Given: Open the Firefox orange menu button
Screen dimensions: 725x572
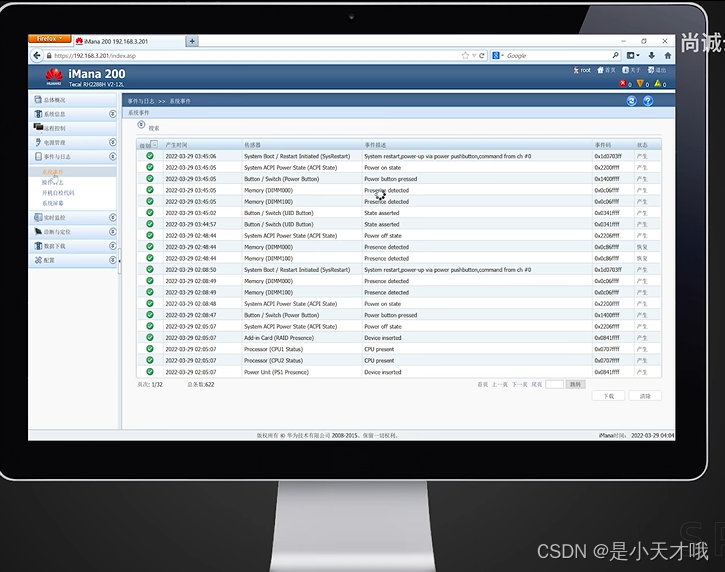Looking at the screenshot, I should tap(49, 38).
